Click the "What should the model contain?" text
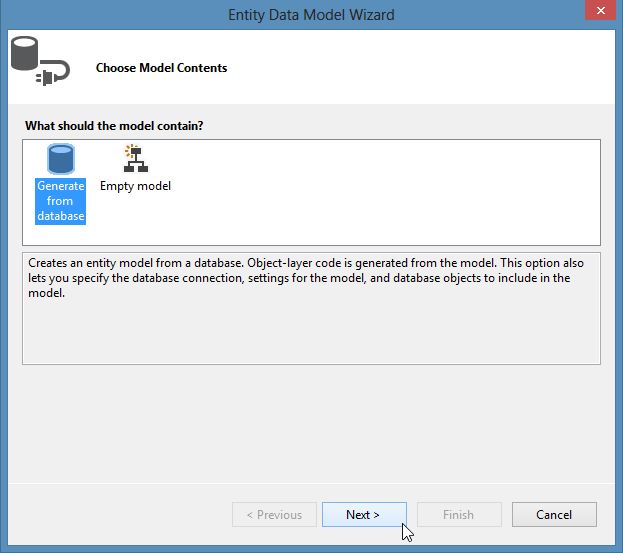 (114, 126)
